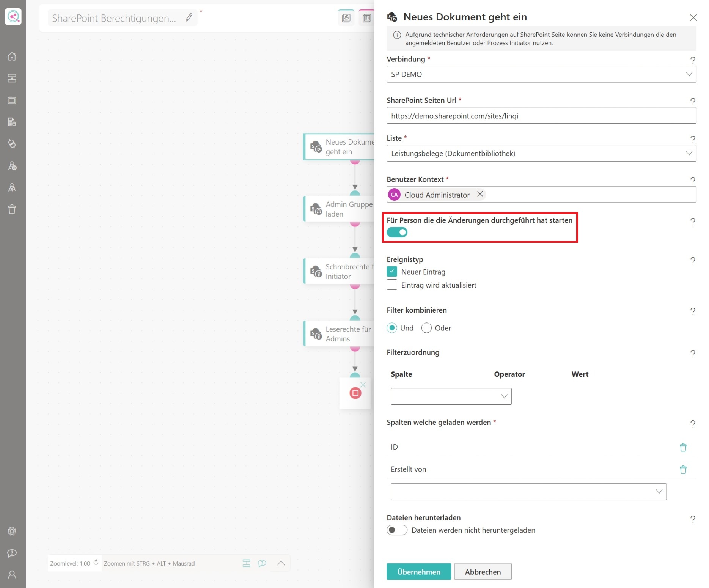Remove Cloud Administrator from Benutzer Kontext
This screenshot has height=588, width=709.
pyautogui.click(x=480, y=194)
